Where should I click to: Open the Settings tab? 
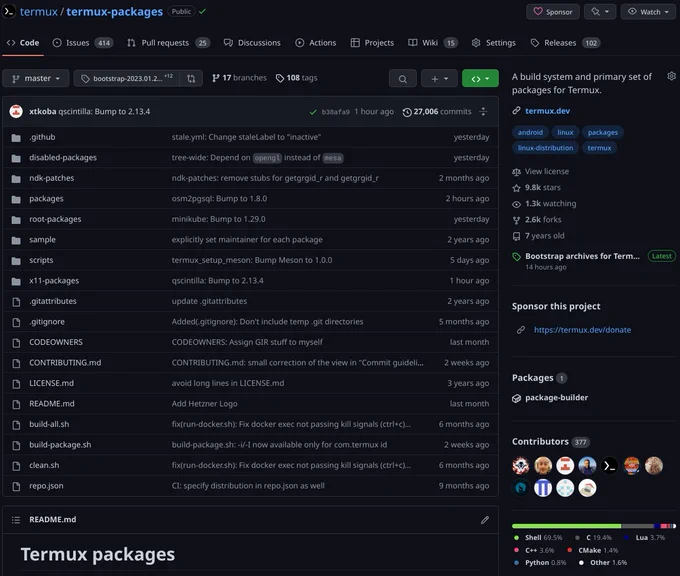point(494,43)
